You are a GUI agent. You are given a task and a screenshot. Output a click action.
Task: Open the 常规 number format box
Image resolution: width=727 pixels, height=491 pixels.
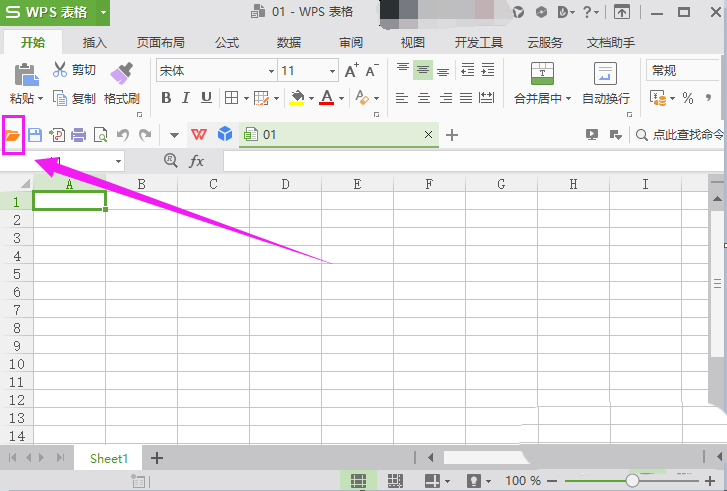pyautogui.click(x=683, y=70)
